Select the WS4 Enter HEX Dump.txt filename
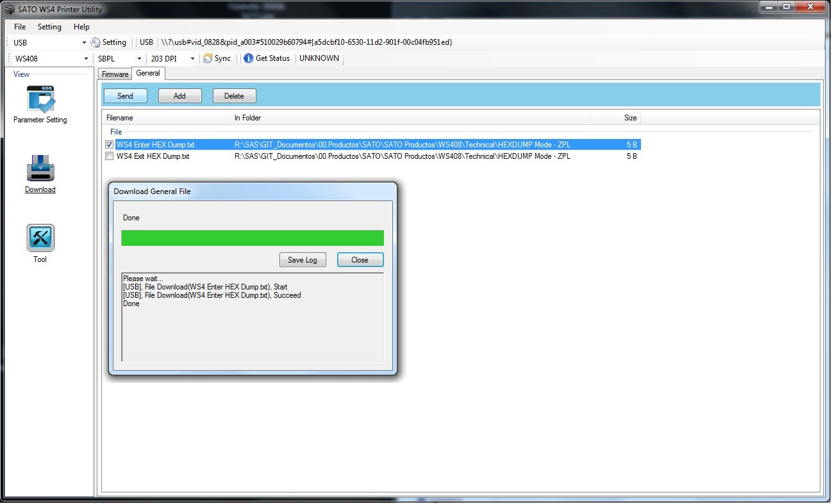832x504 pixels. (x=156, y=145)
